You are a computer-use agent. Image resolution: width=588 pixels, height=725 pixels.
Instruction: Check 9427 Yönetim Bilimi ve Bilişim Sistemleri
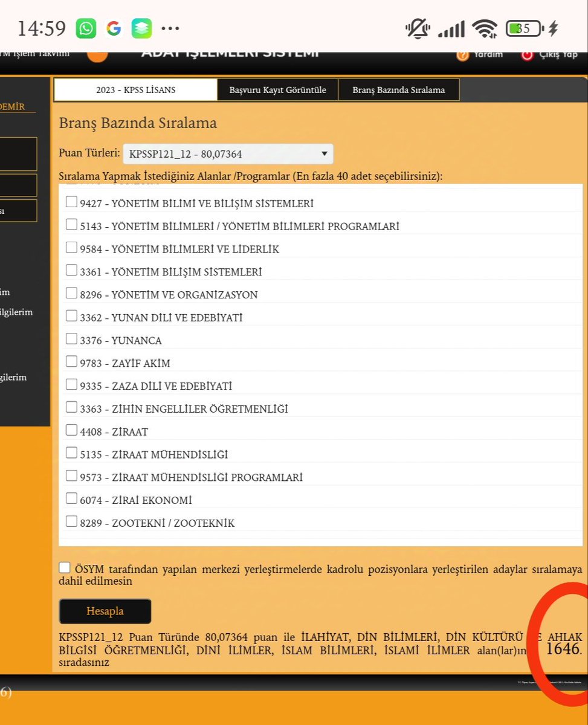(71, 202)
